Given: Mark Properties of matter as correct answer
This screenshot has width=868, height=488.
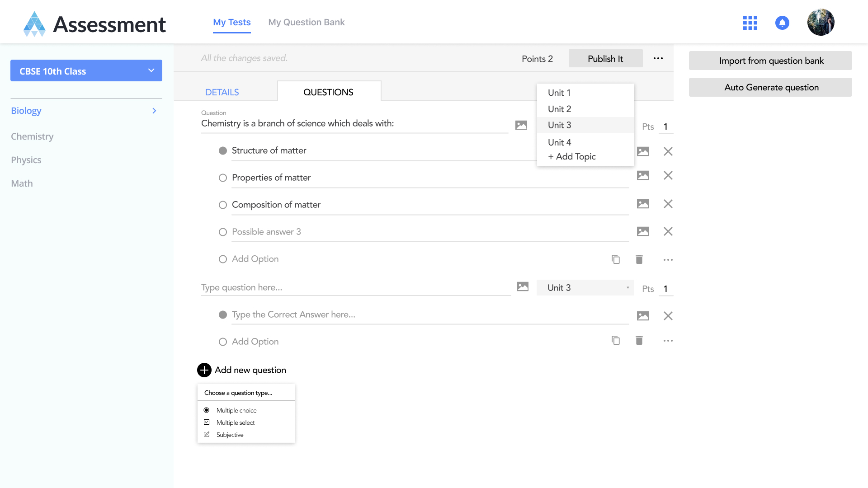Looking at the screenshot, I should pyautogui.click(x=223, y=178).
